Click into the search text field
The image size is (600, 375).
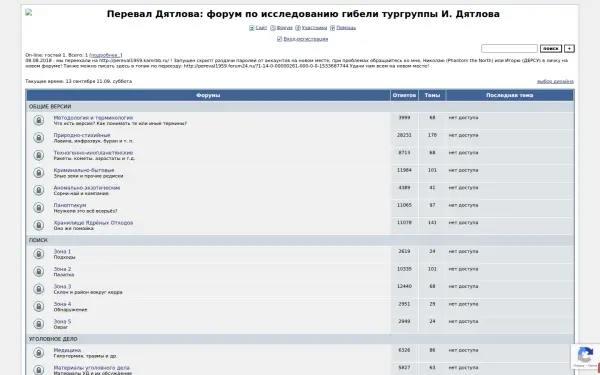pyautogui.click(x=509, y=49)
